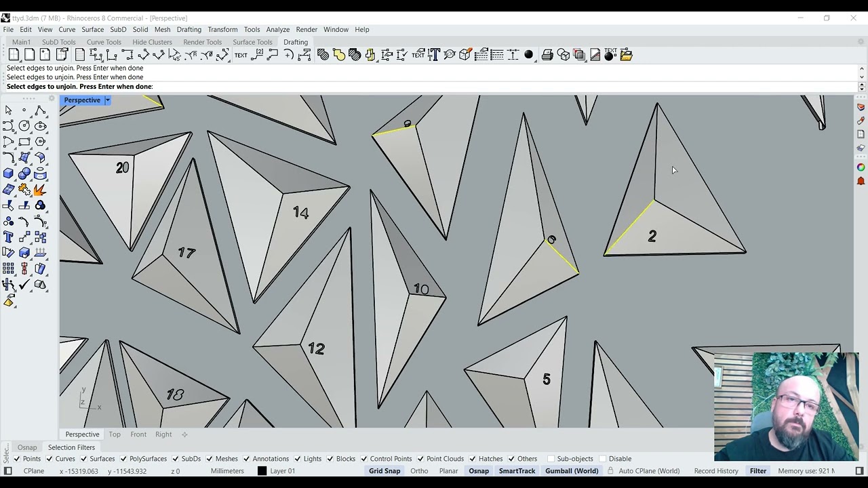Toggle Planar mode in status bar

[448, 471]
